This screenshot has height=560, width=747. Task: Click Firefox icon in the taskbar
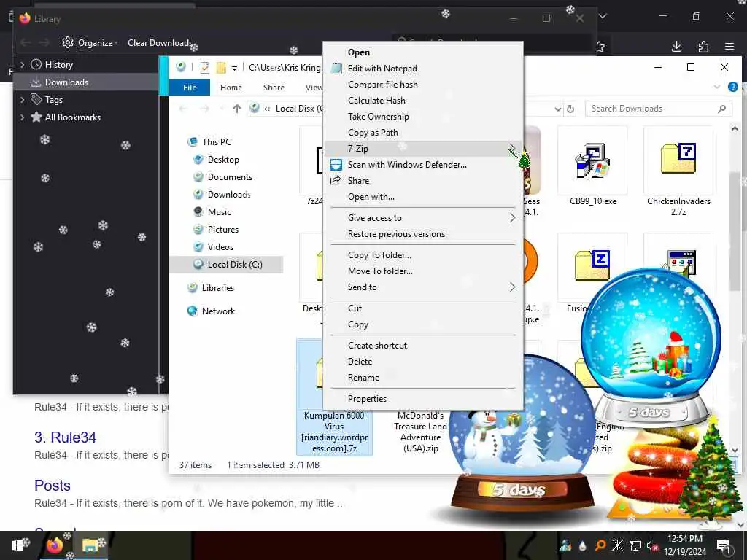tap(54, 545)
